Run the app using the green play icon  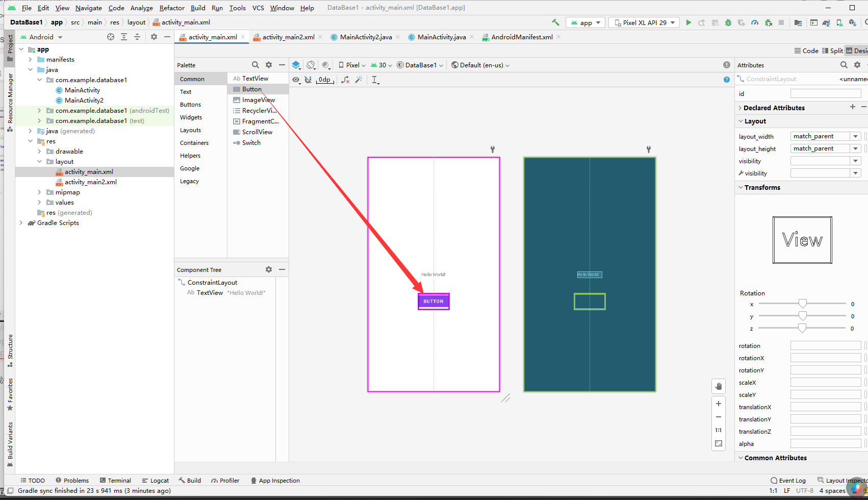pos(689,22)
